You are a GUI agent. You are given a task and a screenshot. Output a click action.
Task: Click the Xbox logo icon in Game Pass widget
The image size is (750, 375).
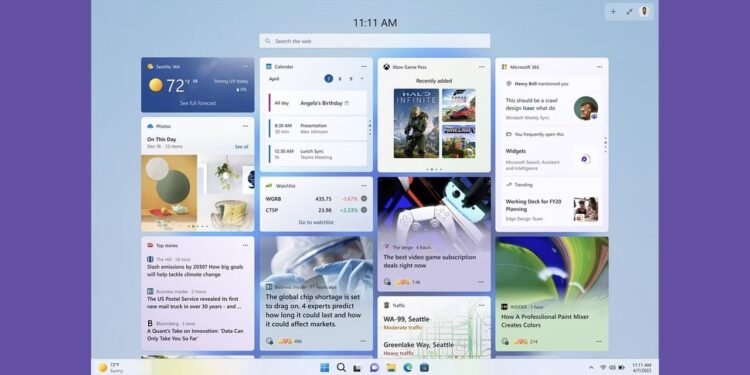tap(386, 67)
